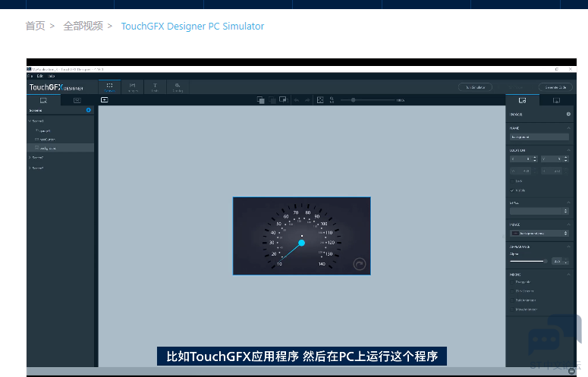588x377 pixels.
Task: Click the Y location input field
Action: coord(552,159)
